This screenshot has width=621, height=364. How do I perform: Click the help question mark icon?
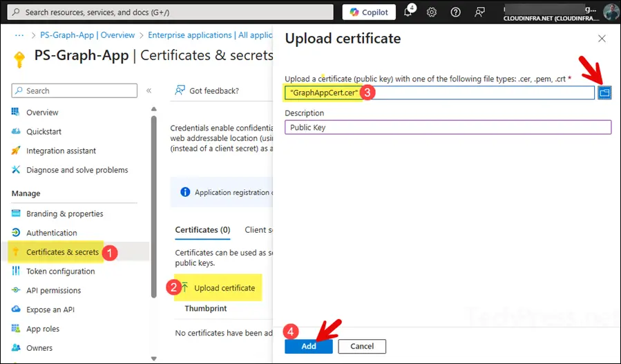(455, 12)
